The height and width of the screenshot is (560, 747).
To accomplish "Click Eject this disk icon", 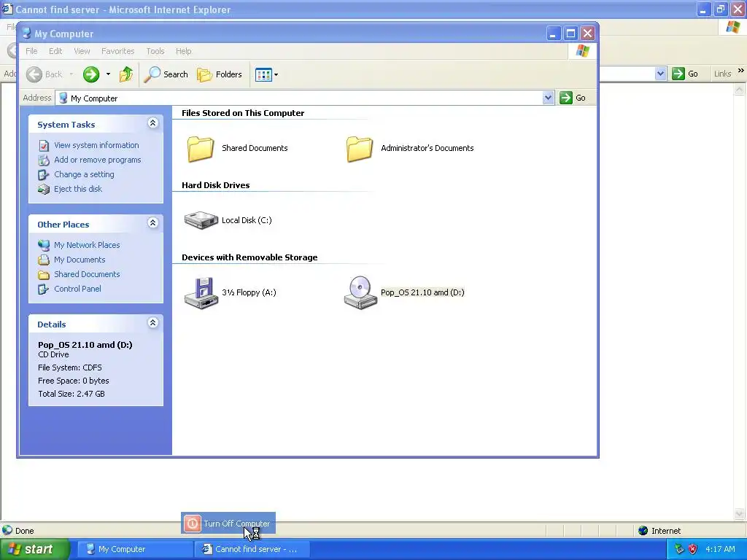I will click(44, 190).
